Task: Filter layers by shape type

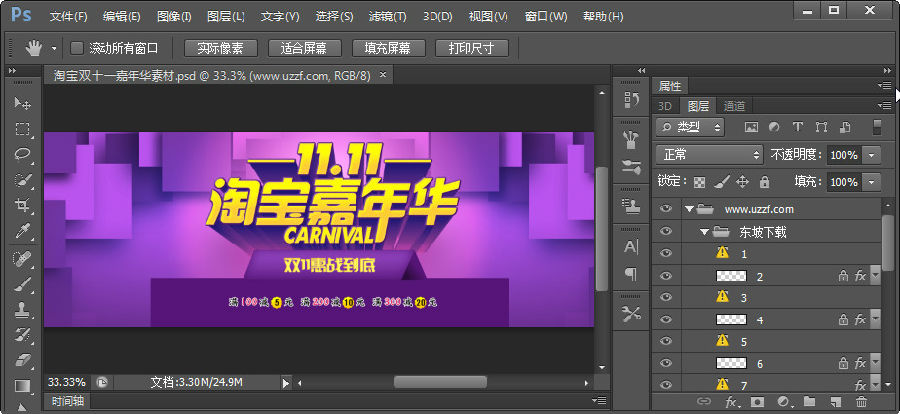Action: tap(821, 127)
